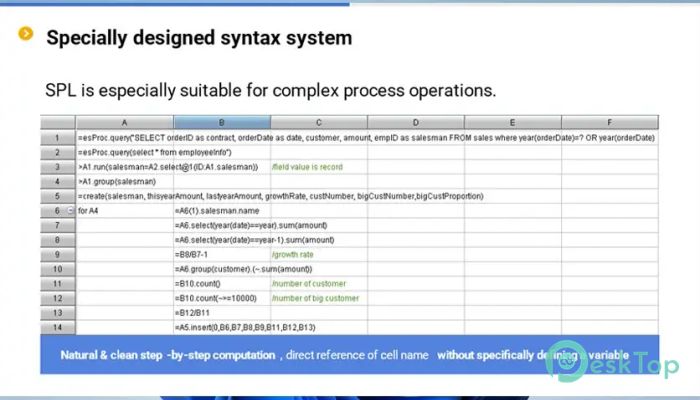Click cell =A6.group(customer).(~.sum(amount))
Viewport: 700px width, 400px height.
pos(243,269)
